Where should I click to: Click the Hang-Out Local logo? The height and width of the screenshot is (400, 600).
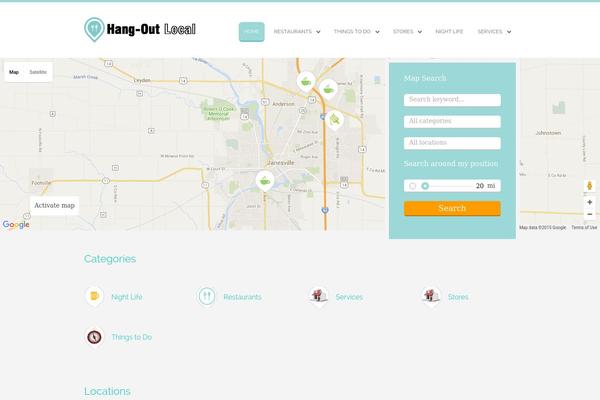140,29
